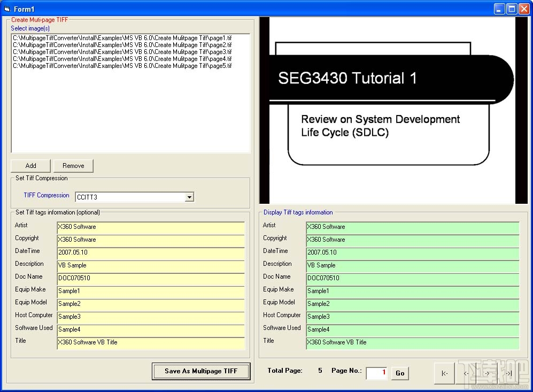This screenshot has height=392, width=533.
Task: Click the Doc Name field showing DOC070510
Action: click(151, 278)
